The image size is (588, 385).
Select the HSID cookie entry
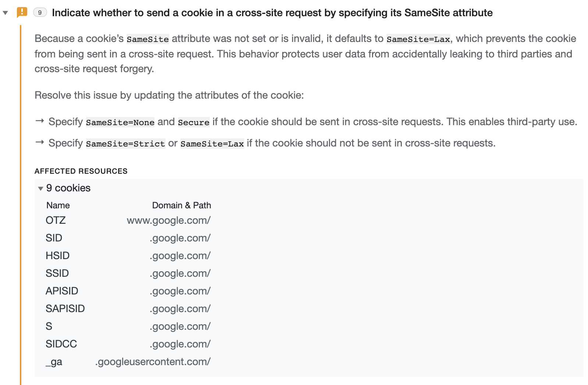click(58, 255)
